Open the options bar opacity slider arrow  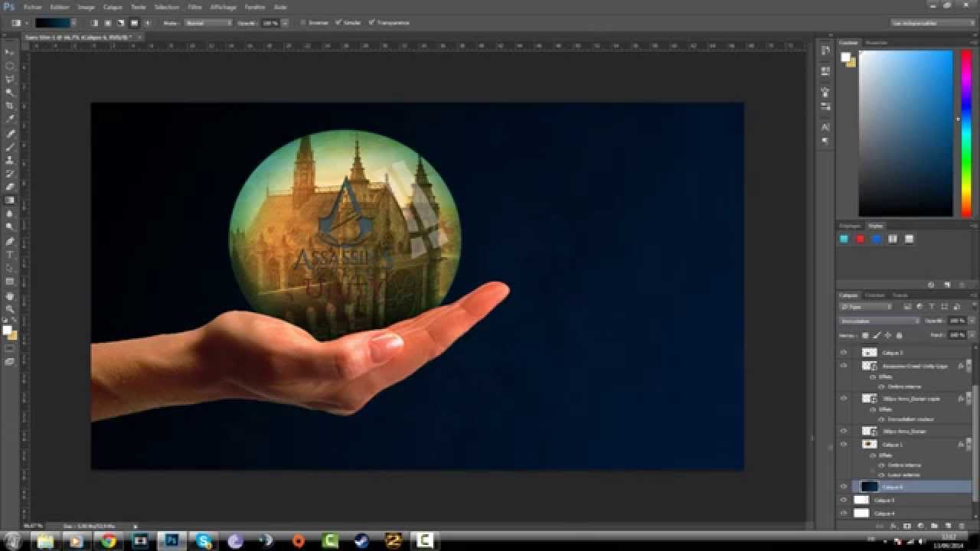(286, 23)
